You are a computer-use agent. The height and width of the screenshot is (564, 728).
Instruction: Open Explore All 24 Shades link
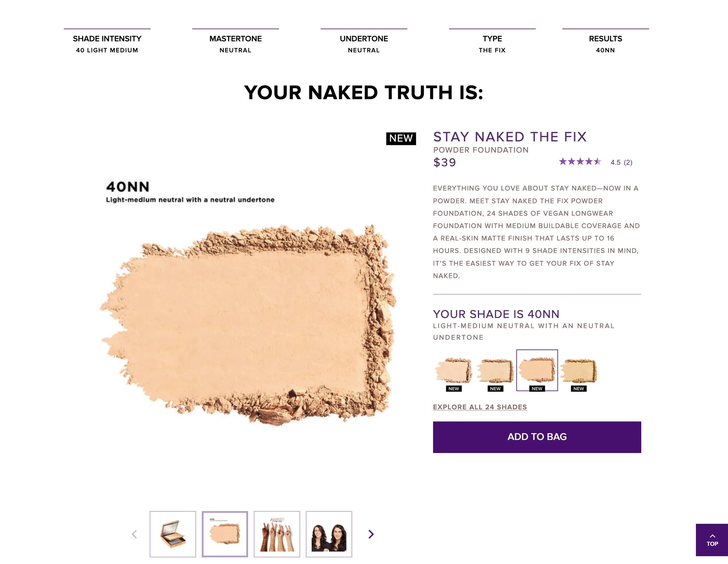[x=480, y=407]
